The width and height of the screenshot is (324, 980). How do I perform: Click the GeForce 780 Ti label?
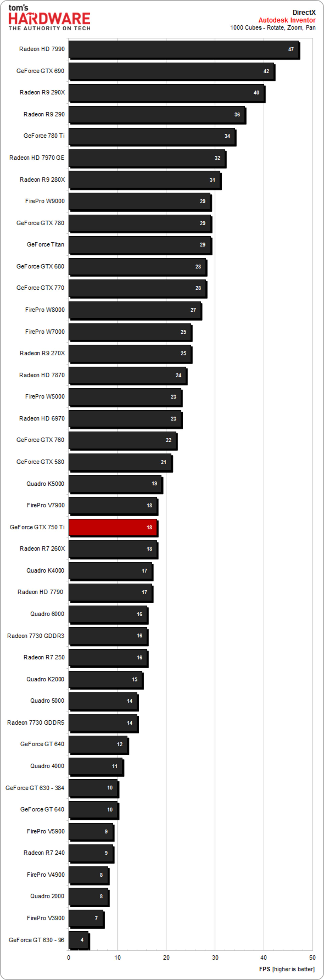pyautogui.click(x=44, y=136)
